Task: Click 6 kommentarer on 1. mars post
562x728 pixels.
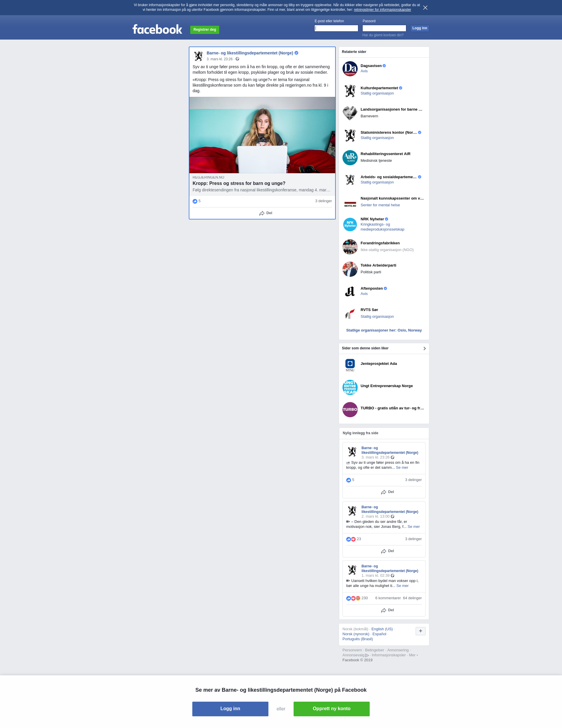Action: point(388,598)
